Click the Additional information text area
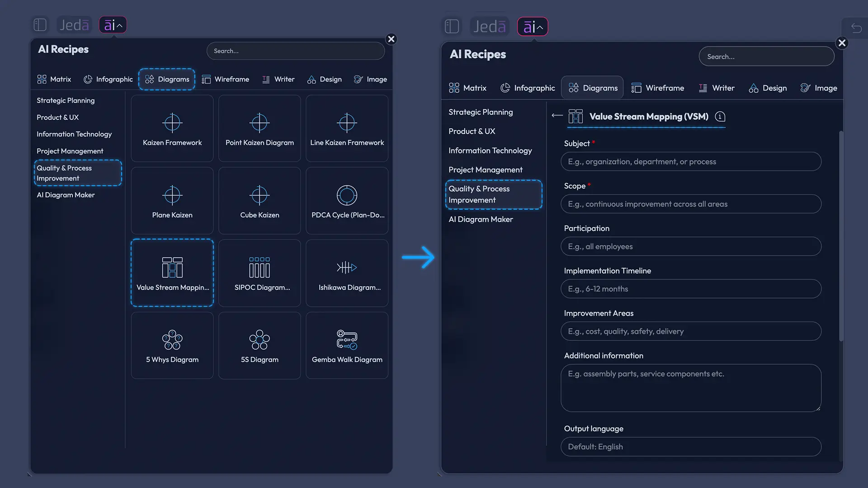This screenshot has width=868, height=488. tap(691, 388)
